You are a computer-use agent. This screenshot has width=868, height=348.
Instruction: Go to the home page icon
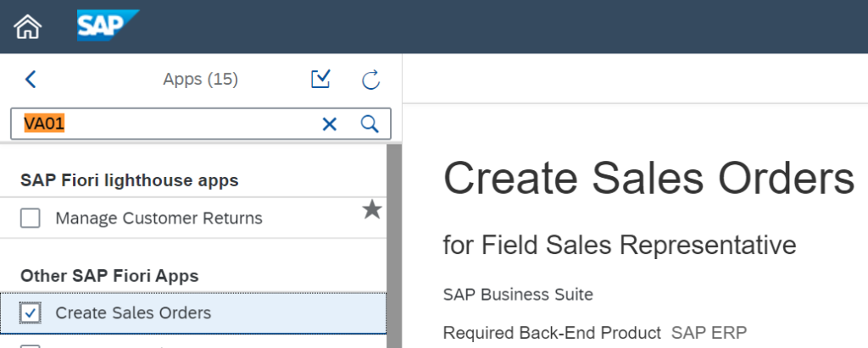[x=28, y=26]
